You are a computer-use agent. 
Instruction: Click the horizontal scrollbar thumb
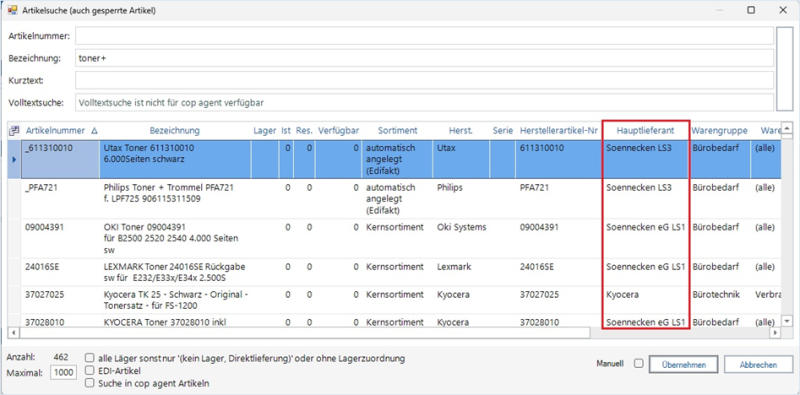304,333
